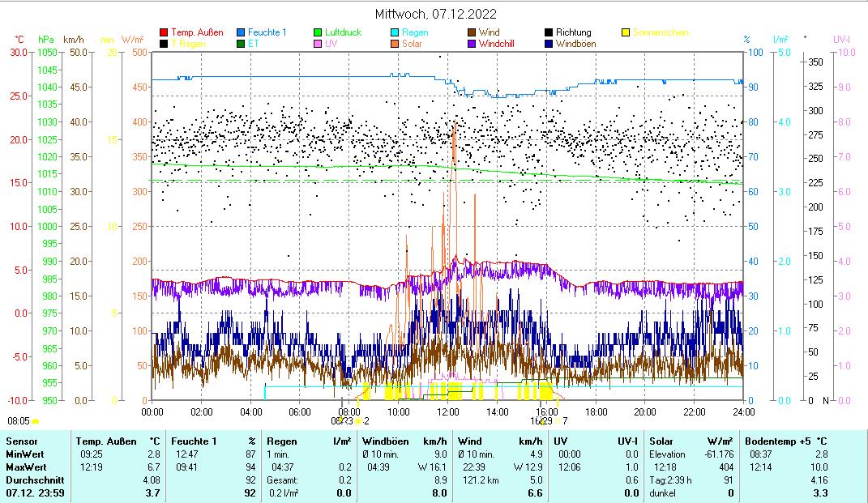
Task: Click the black Richtung legend square
Action: (x=549, y=32)
